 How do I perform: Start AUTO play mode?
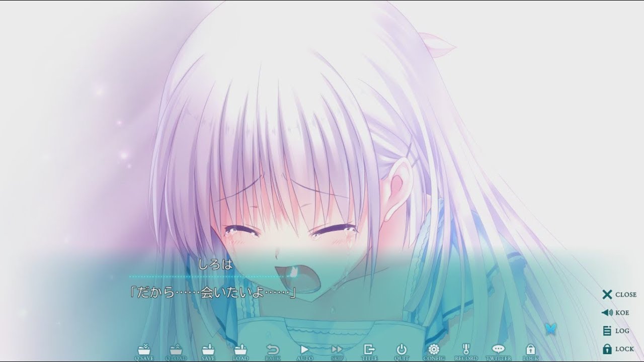point(305,351)
